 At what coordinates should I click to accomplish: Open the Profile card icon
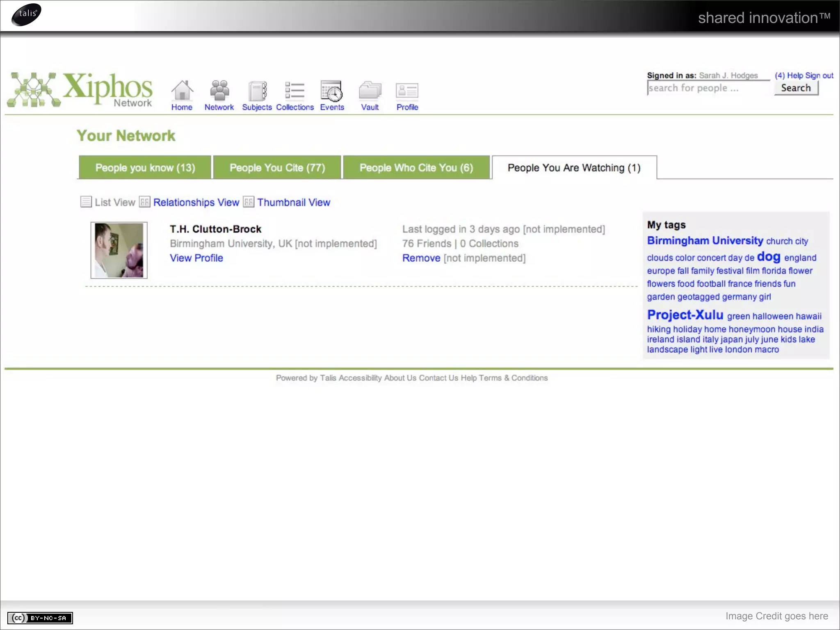(x=407, y=91)
